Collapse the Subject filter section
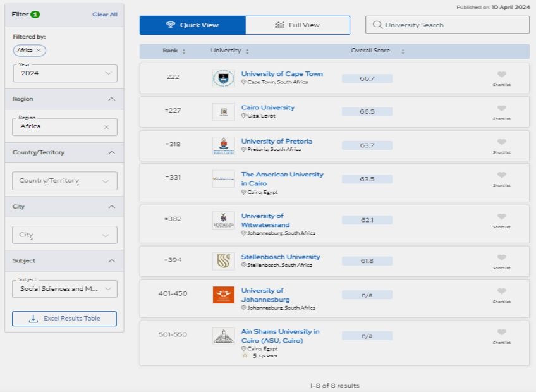536x392 pixels. 112,260
